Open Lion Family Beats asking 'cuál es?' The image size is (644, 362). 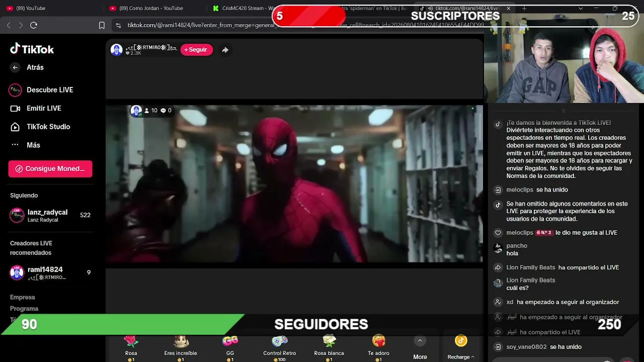tap(531, 281)
